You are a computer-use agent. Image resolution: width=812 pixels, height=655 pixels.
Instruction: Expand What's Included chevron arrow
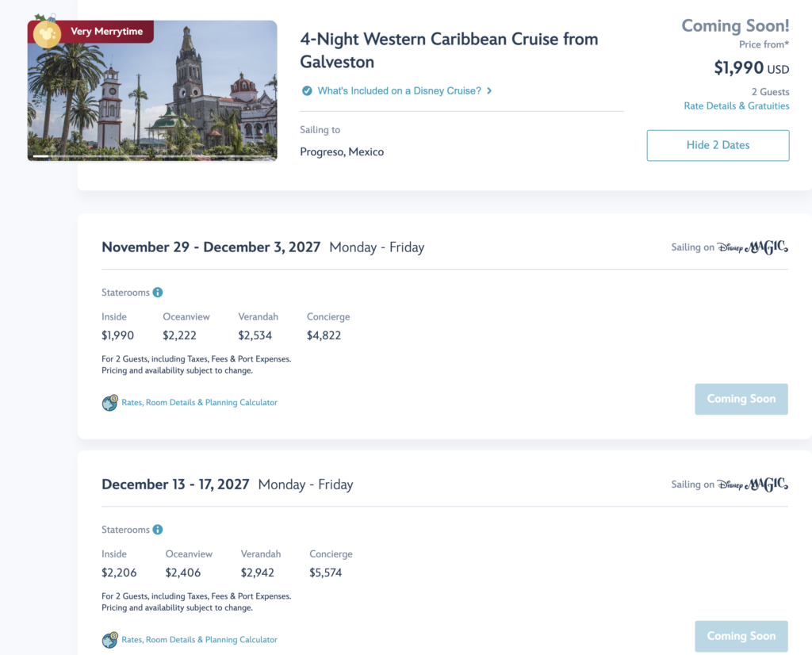click(489, 90)
